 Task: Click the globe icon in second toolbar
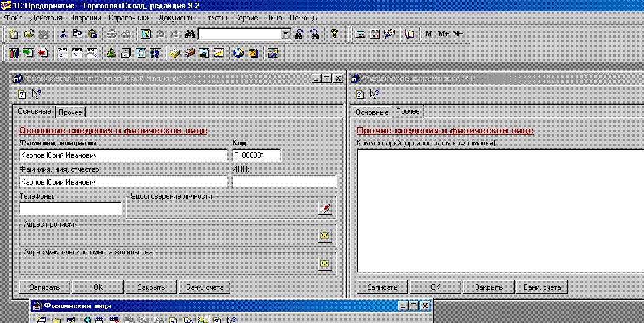click(x=239, y=53)
